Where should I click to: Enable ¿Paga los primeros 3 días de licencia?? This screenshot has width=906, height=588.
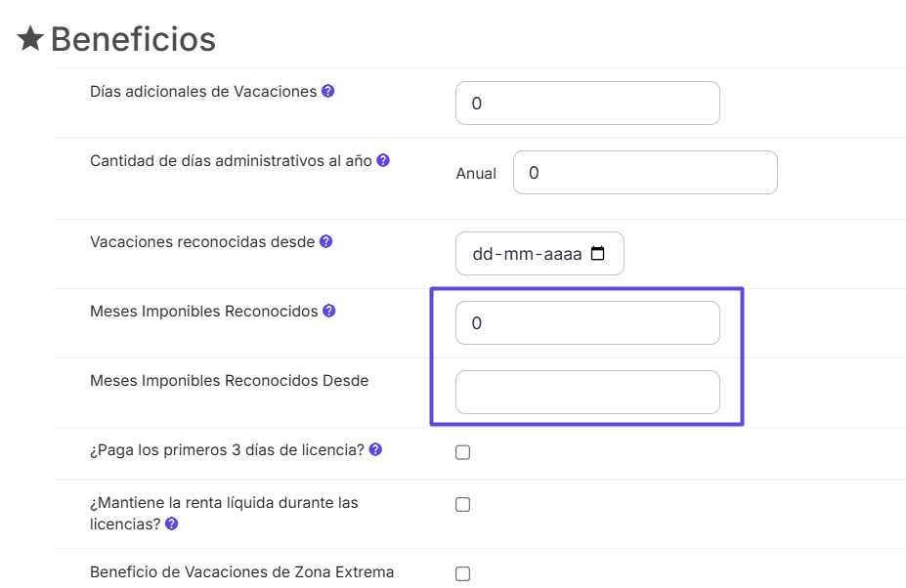[x=463, y=452]
